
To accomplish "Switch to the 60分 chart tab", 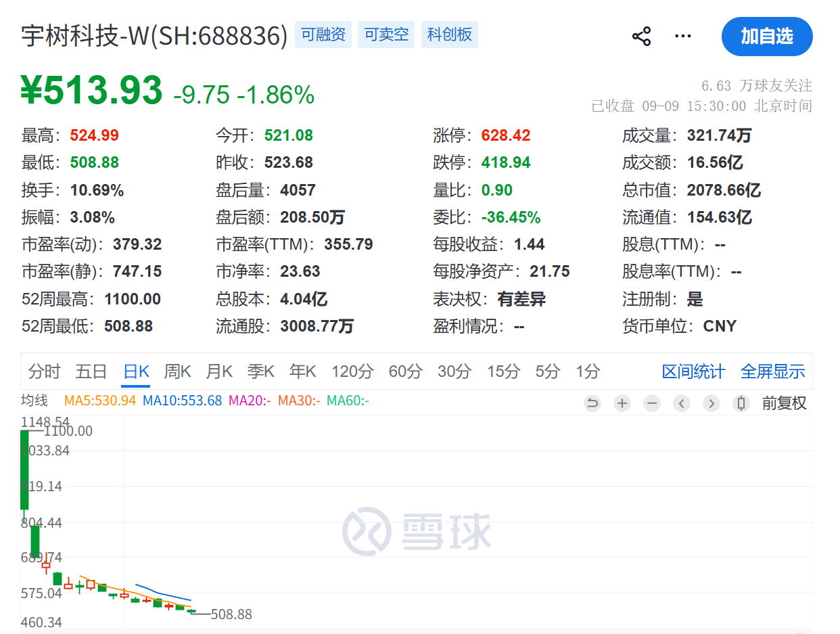I will point(406,371).
